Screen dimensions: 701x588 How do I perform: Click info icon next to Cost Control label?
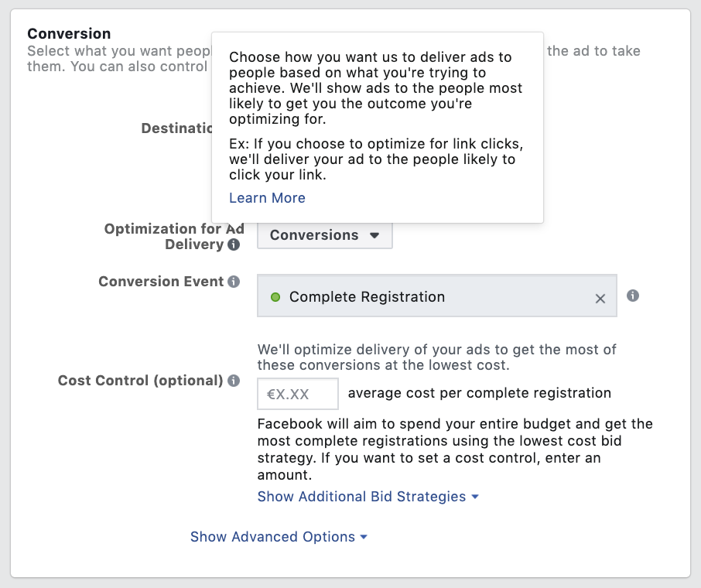click(234, 381)
